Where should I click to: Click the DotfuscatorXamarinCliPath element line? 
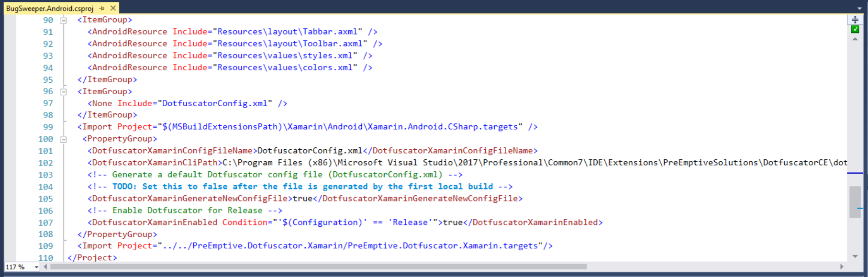click(467, 163)
